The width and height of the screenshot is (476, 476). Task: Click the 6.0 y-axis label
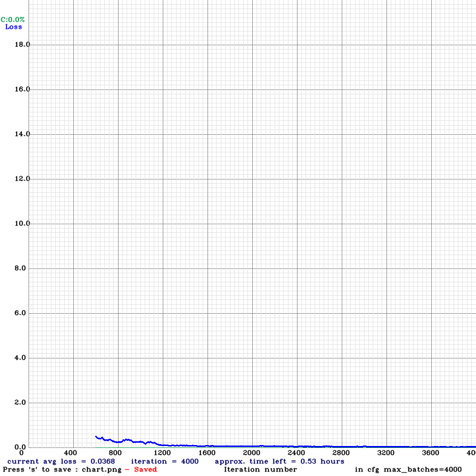point(20,313)
